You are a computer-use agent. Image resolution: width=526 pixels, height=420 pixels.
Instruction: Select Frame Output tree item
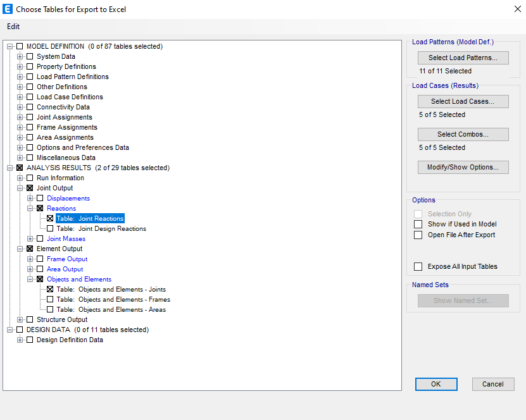(67, 259)
